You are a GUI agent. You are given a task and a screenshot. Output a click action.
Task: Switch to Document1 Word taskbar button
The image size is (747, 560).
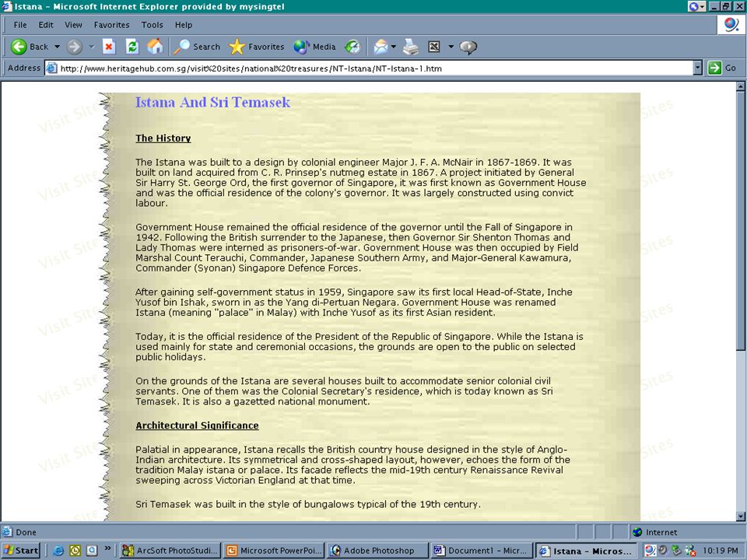(482, 551)
